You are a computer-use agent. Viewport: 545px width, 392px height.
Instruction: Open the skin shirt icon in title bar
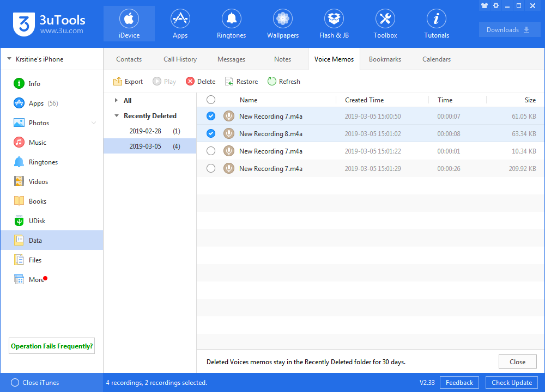pyautogui.click(x=485, y=5)
